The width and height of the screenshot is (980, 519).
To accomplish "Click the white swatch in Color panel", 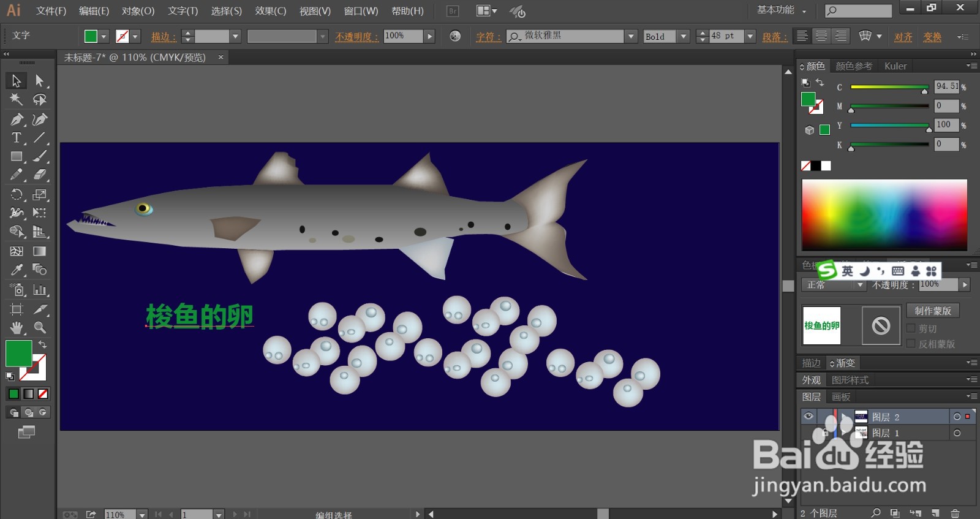I will point(826,165).
